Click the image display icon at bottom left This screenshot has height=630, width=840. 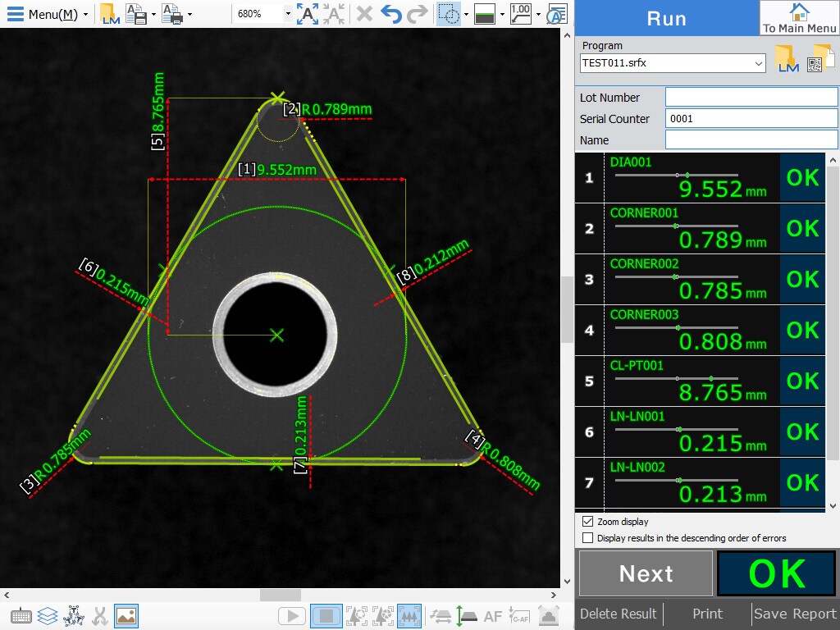pos(126,616)
